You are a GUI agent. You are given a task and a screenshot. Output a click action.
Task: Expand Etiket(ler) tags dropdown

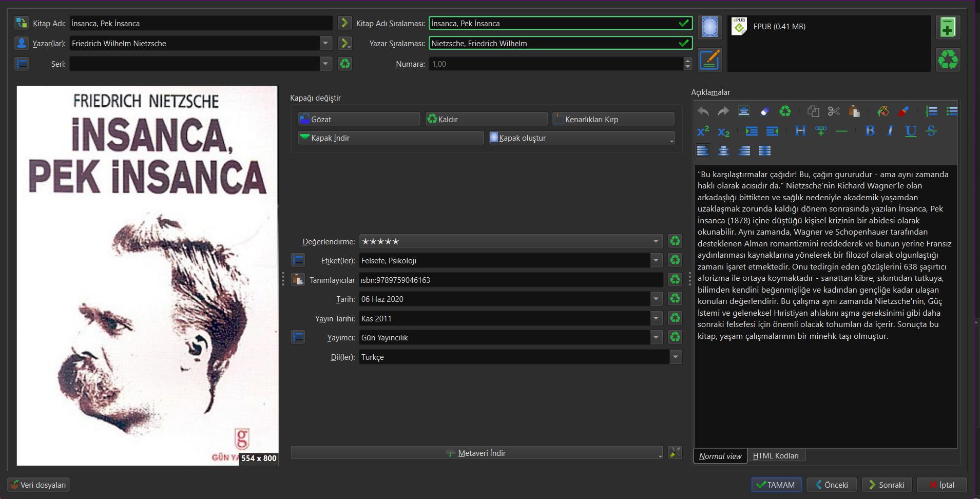656,260
